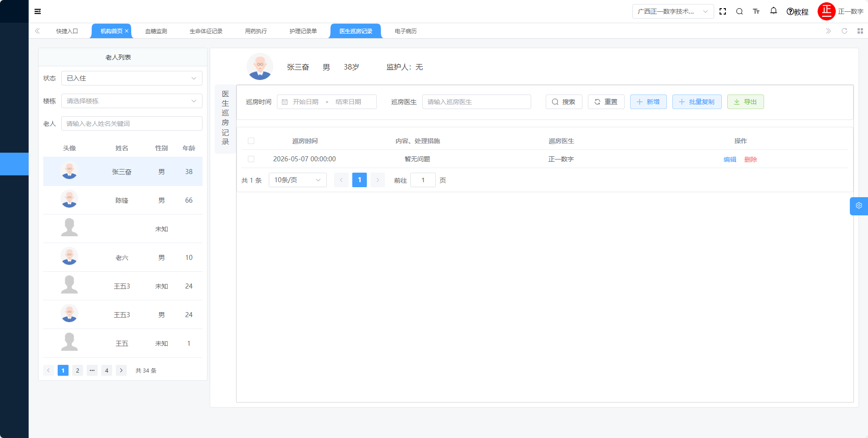Select page 1 in record table pagination

coord(360,180)
